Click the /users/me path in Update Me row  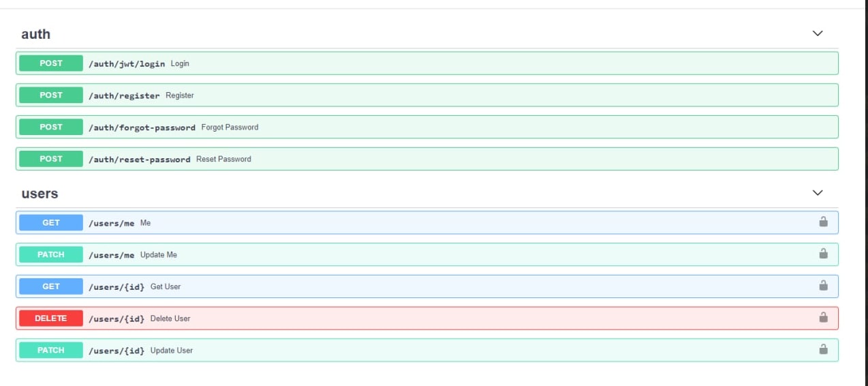coord(112,255)
